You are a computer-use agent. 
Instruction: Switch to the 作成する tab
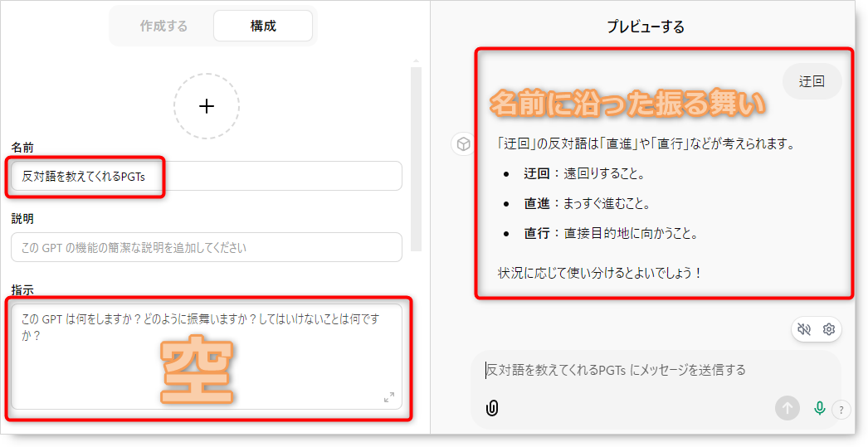[163, 26]
